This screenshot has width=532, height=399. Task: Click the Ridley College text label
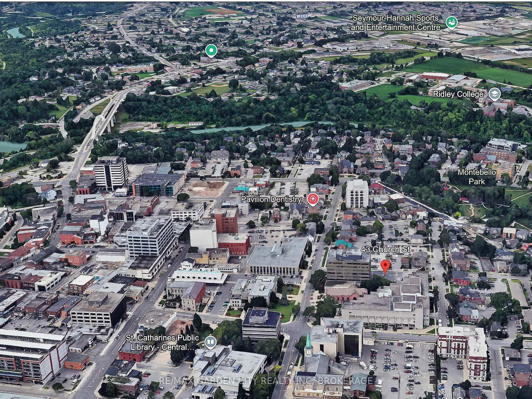point(458,94)
